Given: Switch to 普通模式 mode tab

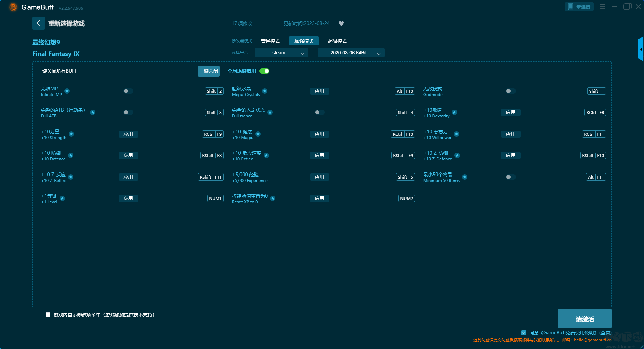Looking at the screenshot, I should (270, 41).
